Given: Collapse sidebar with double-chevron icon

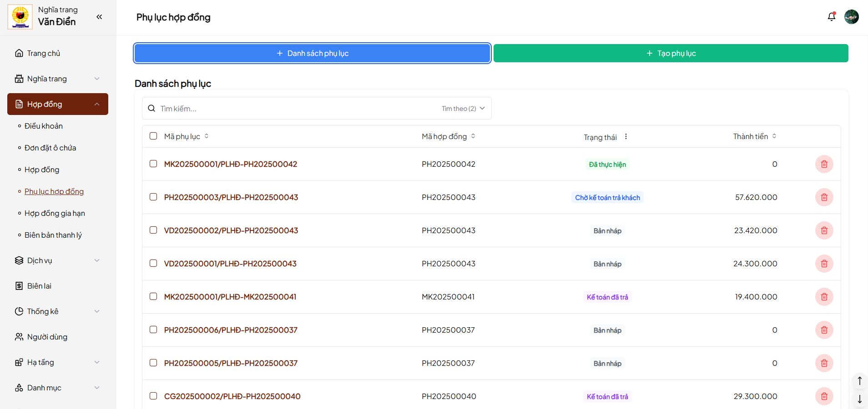Looking at the screenshot, I should coord(99,17).
